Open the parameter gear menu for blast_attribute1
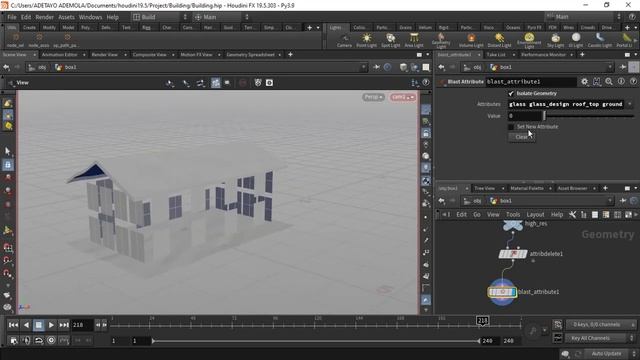 pyautogui.click(x=584, y=82)
